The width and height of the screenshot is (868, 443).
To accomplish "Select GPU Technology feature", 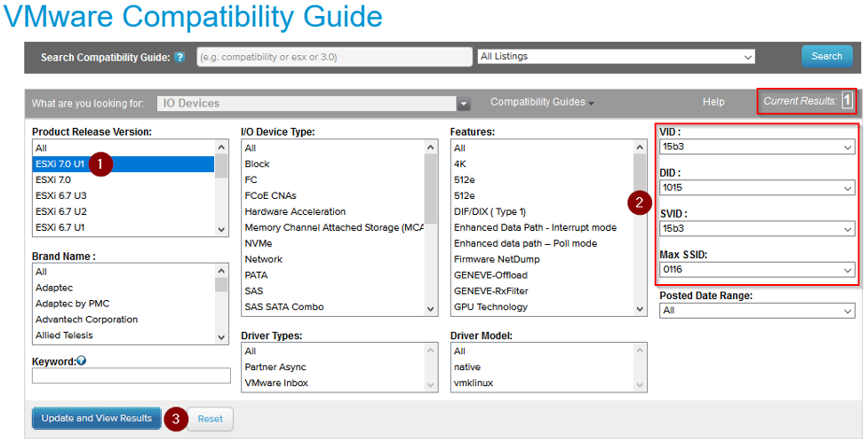I will (543, 307).
